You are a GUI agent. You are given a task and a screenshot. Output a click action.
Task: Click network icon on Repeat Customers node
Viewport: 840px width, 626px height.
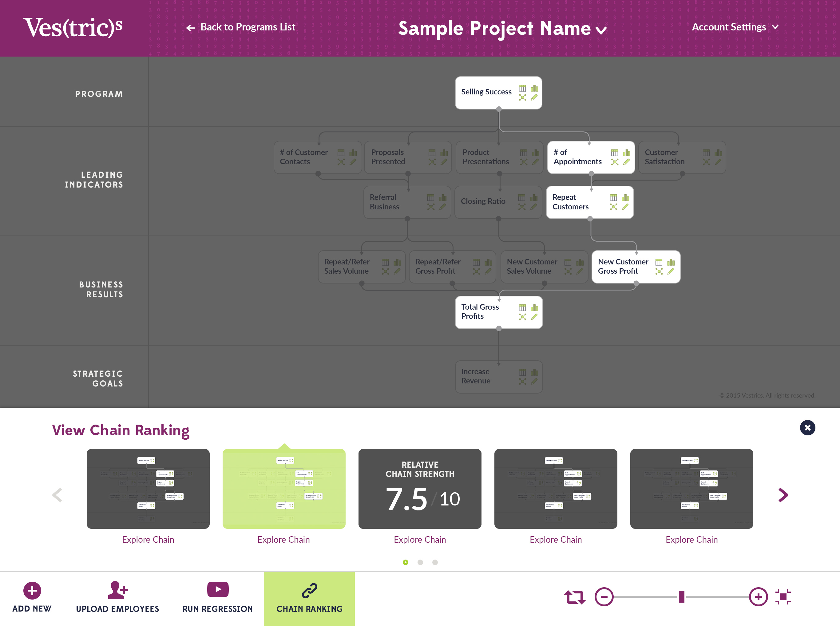pos(613,207)
